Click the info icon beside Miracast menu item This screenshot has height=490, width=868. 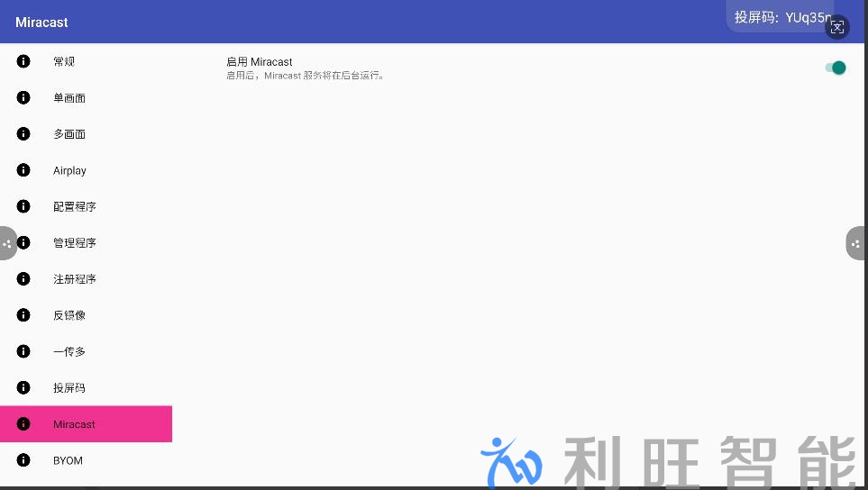23,423
